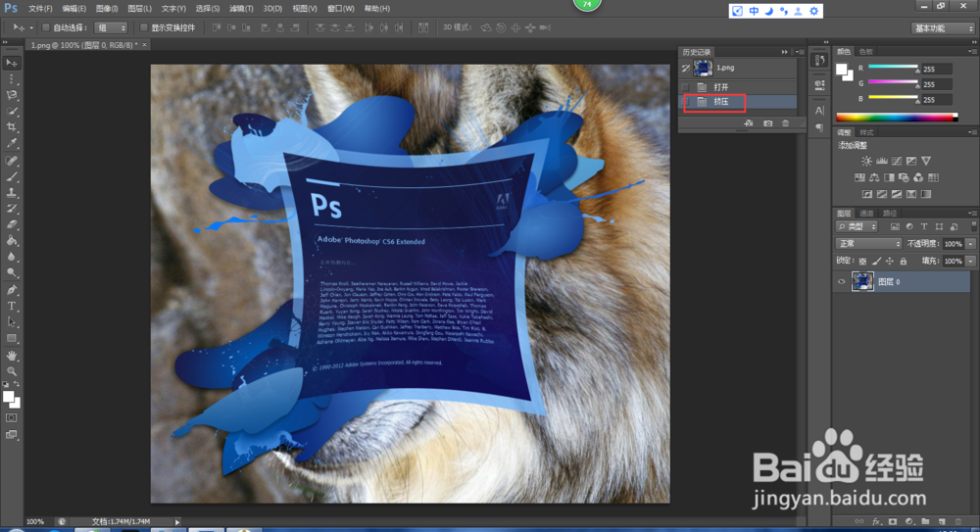Toggle layer filtering switch in Layers panel
Viewport: 980px width, 532px height.
[x=973, y=226]
